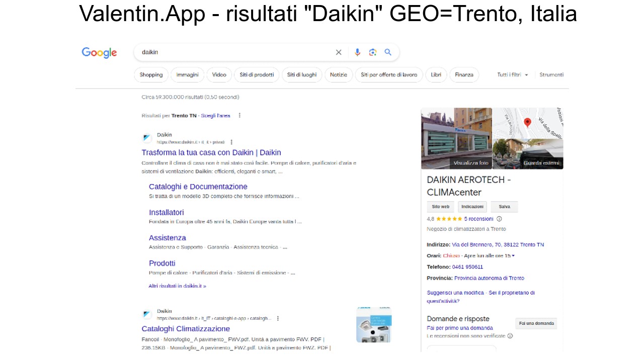Select the Siti di luoghi chip

[x=302, y=75]
